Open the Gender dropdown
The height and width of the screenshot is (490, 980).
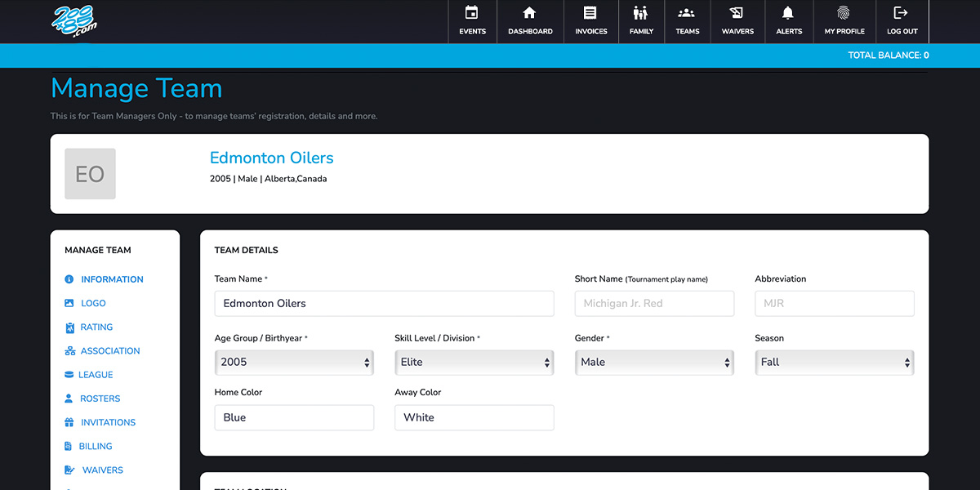[x=654, y=363]
